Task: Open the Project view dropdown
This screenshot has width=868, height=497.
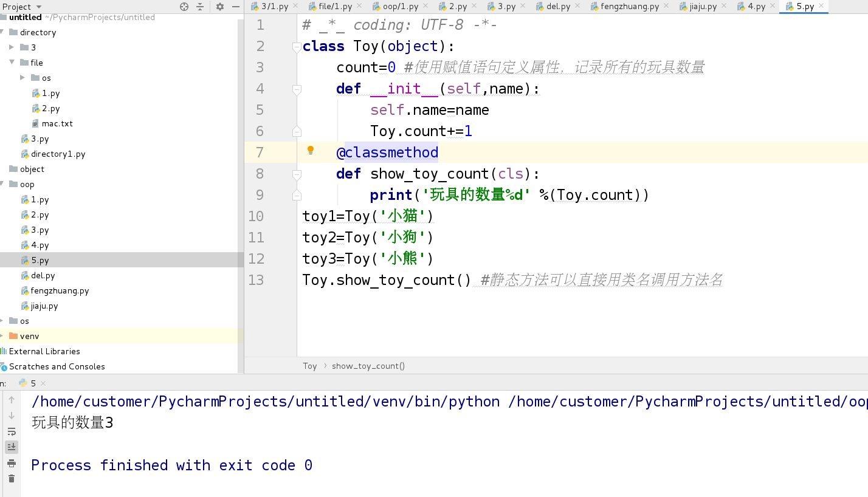Action: [22, 7]
